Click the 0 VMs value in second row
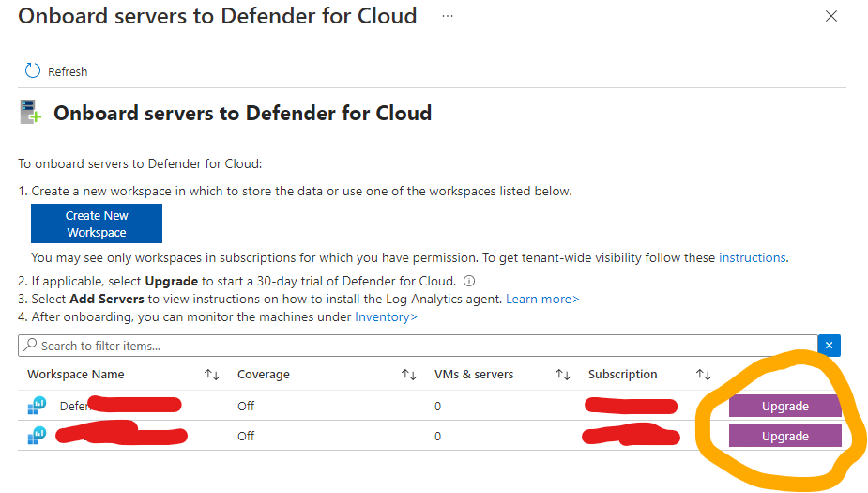The height and width of the screenshot is (493, 868). [x=438, y=436]
